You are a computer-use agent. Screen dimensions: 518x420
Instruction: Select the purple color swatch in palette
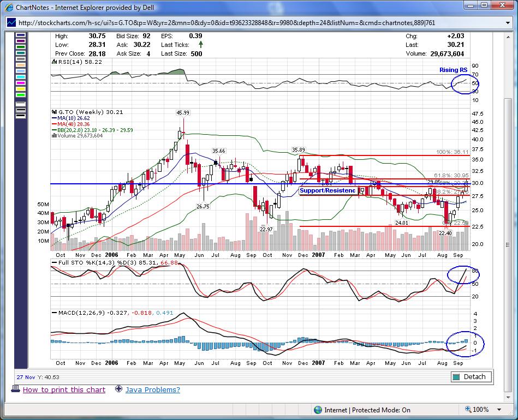pos(21,40)
